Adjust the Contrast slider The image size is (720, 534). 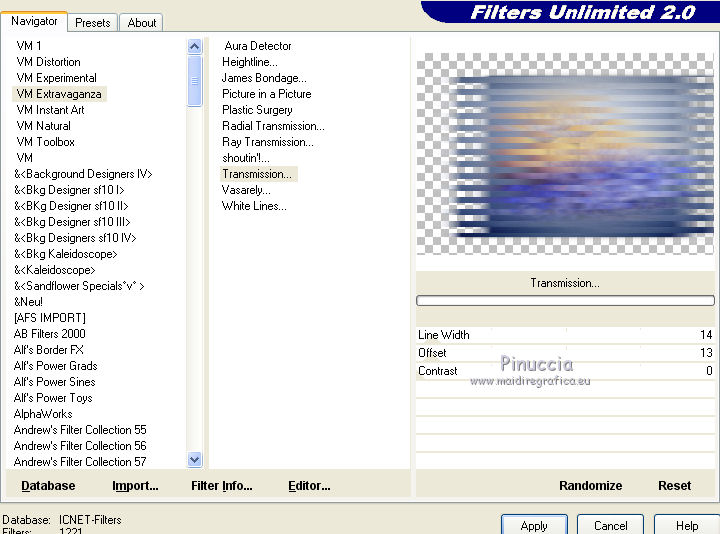tap(565, 371)
